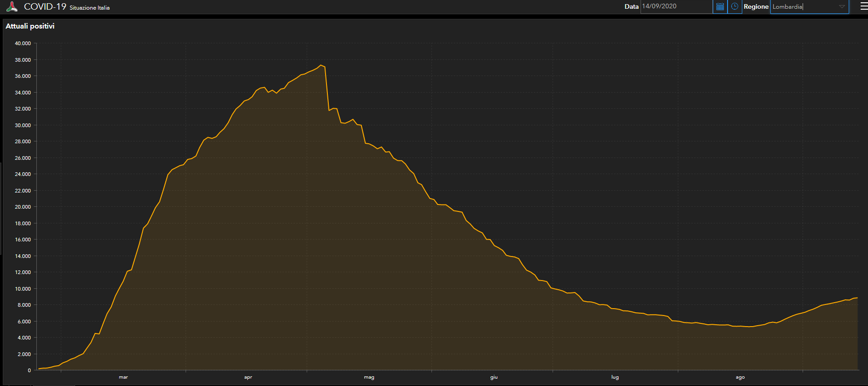Click the highest peak of the chart line

[321, 65]
